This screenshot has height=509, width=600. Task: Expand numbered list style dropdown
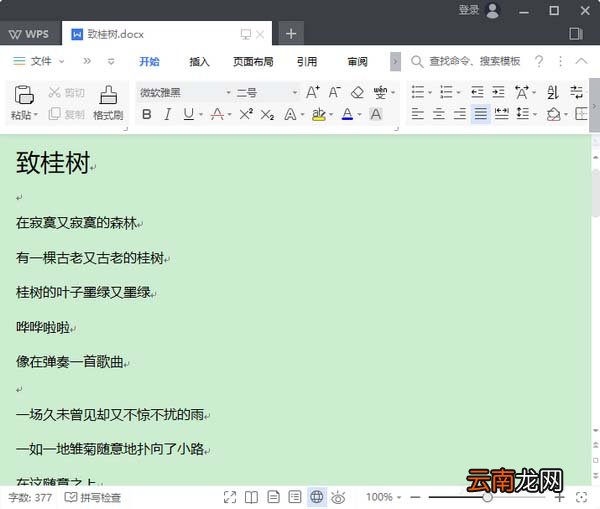tap(458, 93)
